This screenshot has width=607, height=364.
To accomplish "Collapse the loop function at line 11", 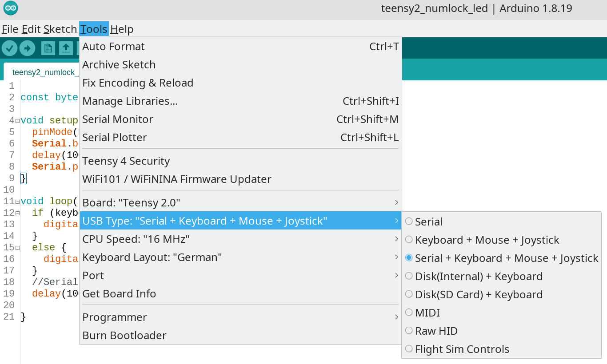I will 17,202.
